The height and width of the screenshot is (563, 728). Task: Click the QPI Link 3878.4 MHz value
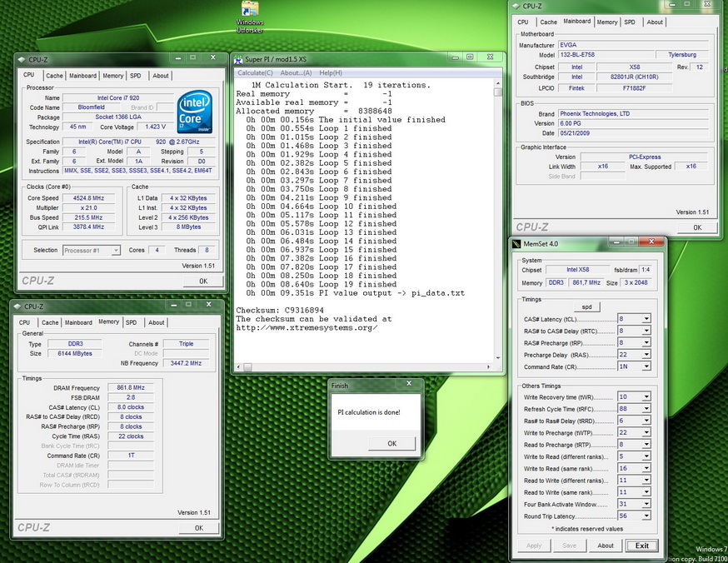[x=88, y=227]
